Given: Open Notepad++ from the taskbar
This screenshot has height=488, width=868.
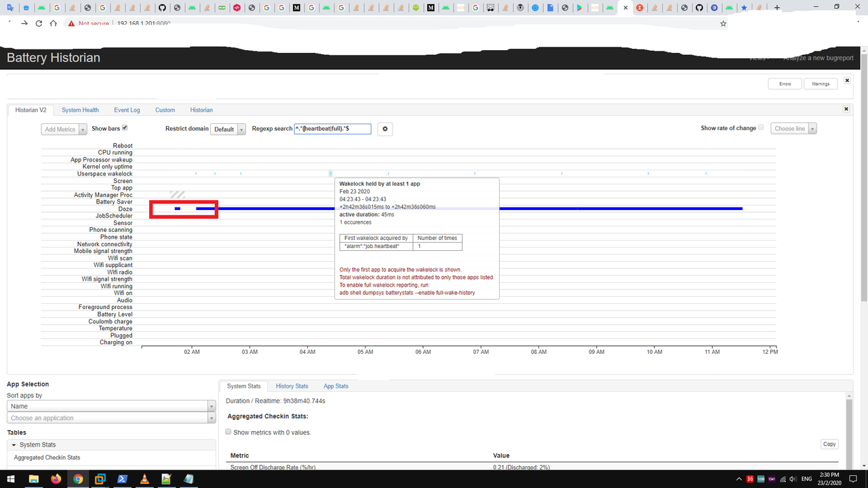Looking at the screenshot, I should pos(166,479).
